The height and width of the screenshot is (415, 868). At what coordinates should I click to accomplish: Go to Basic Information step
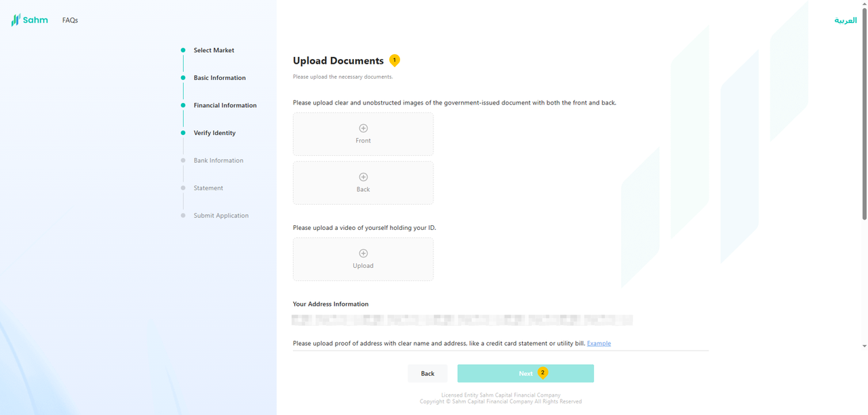click(x=219, y=78)
